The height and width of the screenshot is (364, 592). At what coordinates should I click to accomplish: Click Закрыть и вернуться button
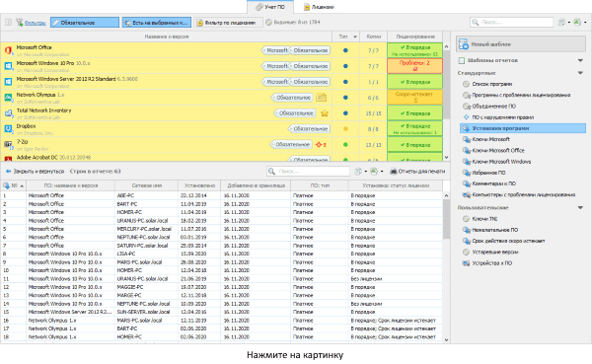(35, 172)
